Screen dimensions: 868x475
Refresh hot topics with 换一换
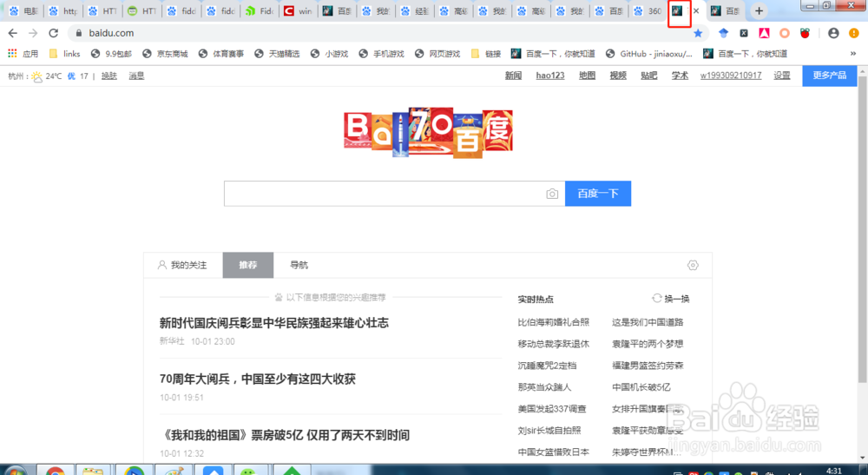pyautogui.click(x=671, y=299)
